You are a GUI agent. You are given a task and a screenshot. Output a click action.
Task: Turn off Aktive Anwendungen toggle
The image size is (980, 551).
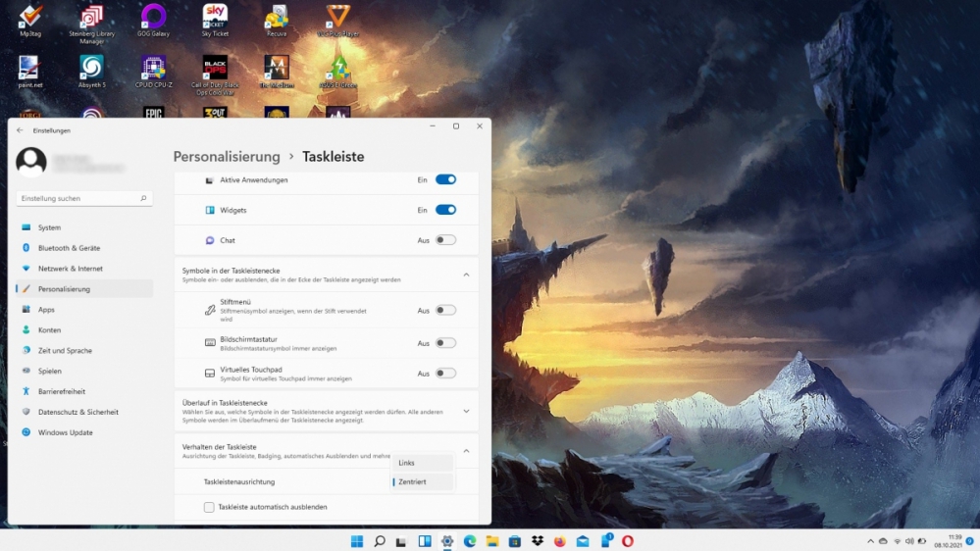445,180
